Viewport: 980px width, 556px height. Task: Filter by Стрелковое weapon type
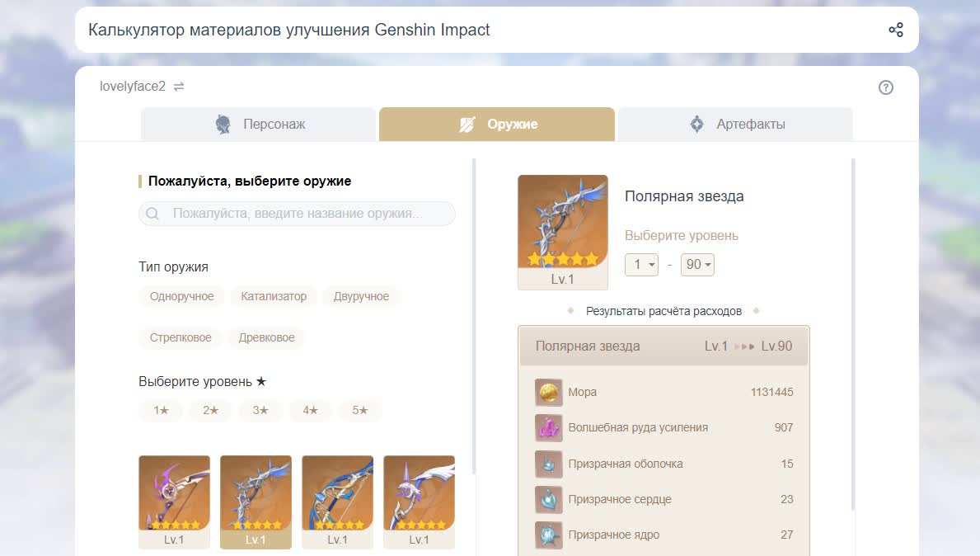(x=181, y=337)
